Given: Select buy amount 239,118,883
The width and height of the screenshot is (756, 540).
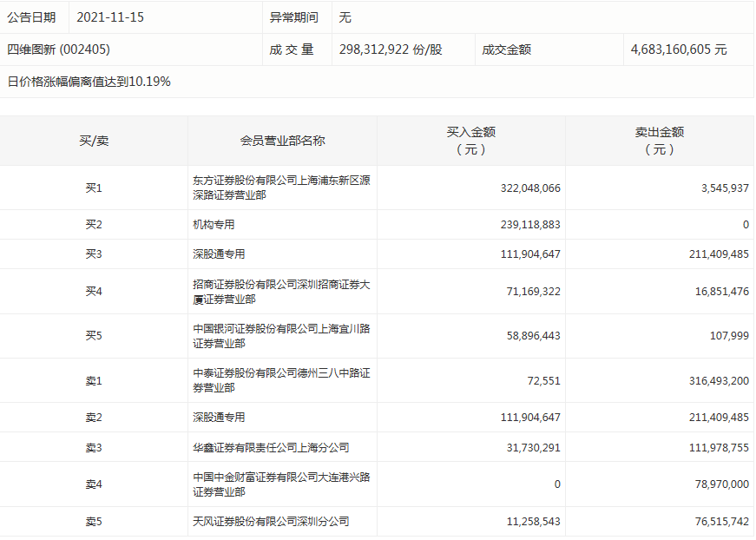Looking at the screenshot, I should [530, 225].
